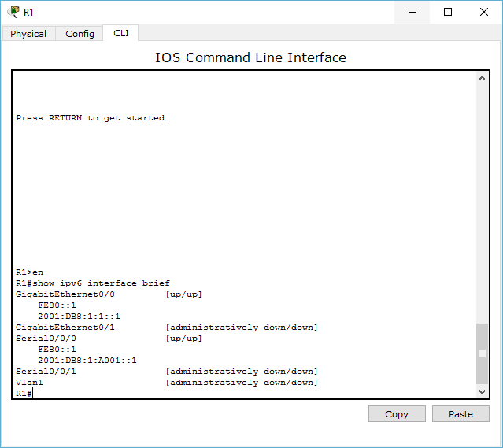Click the 'R1>en' line
Image resolution: width=503 pixels, height=448 pixels.
[29, 272]
